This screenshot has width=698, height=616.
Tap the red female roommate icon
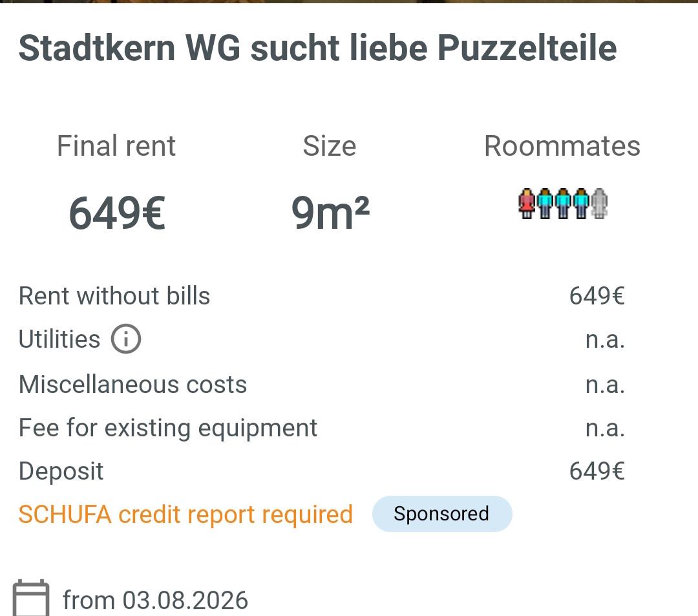[527, 204]
